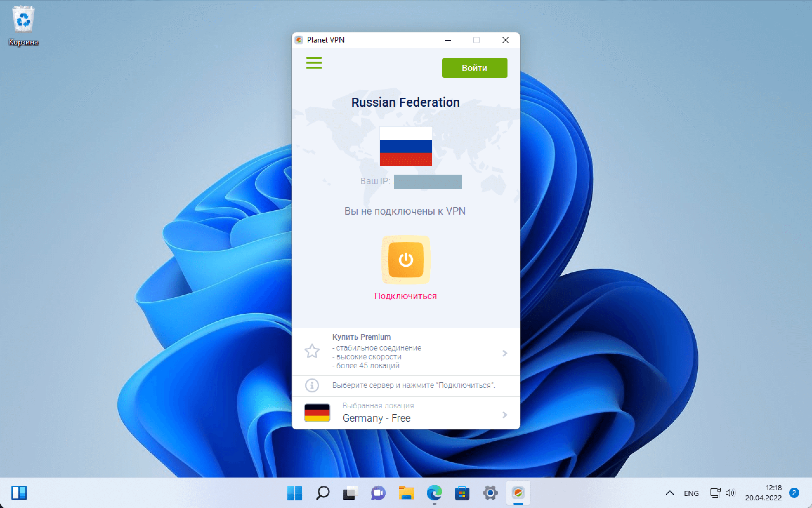Launch Microsoft Edge from taskbar

click(434, 493)
